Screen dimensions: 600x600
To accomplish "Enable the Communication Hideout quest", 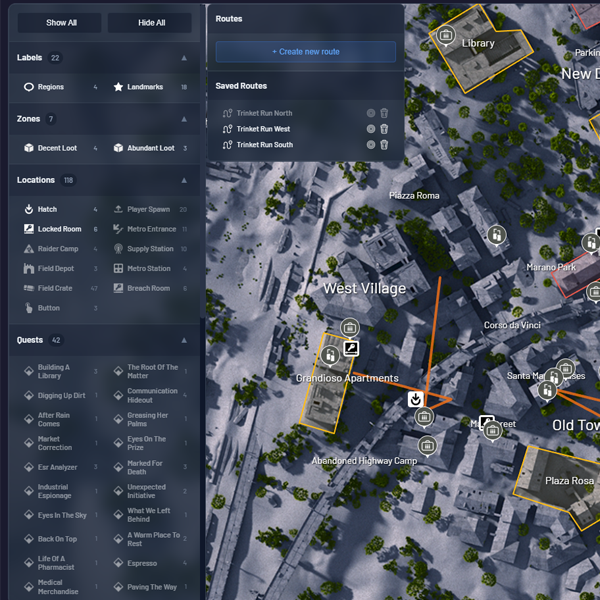I will pyautogui.click(x=150, y=395).
